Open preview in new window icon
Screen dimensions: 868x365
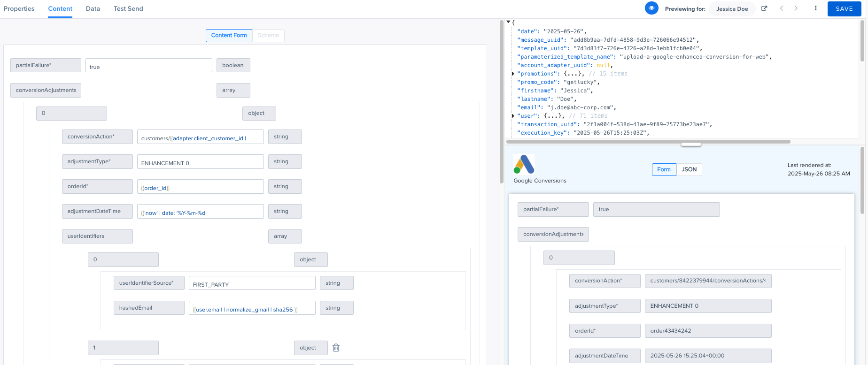point(764,8)
